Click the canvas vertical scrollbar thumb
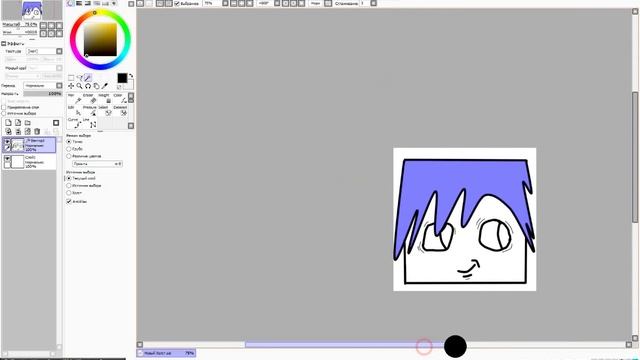The height and width of the screenshot is (360, 640). coord(635,157)
